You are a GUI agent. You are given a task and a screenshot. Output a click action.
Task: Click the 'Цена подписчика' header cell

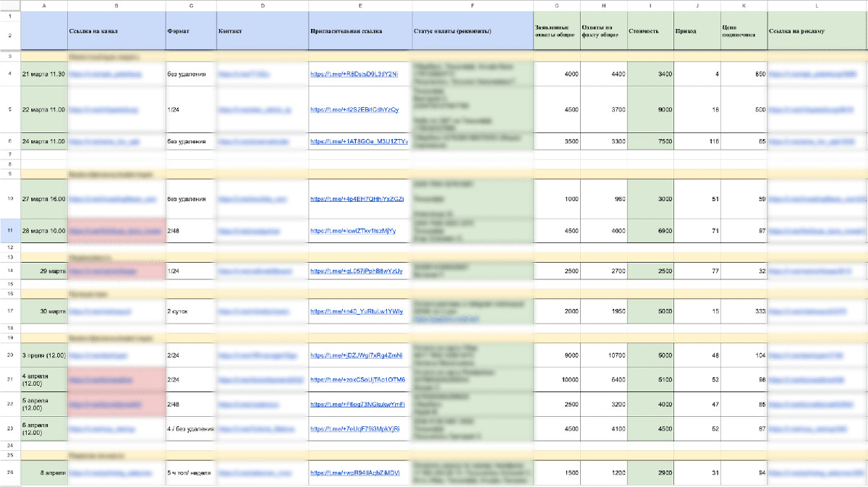(x=744, y=32)
